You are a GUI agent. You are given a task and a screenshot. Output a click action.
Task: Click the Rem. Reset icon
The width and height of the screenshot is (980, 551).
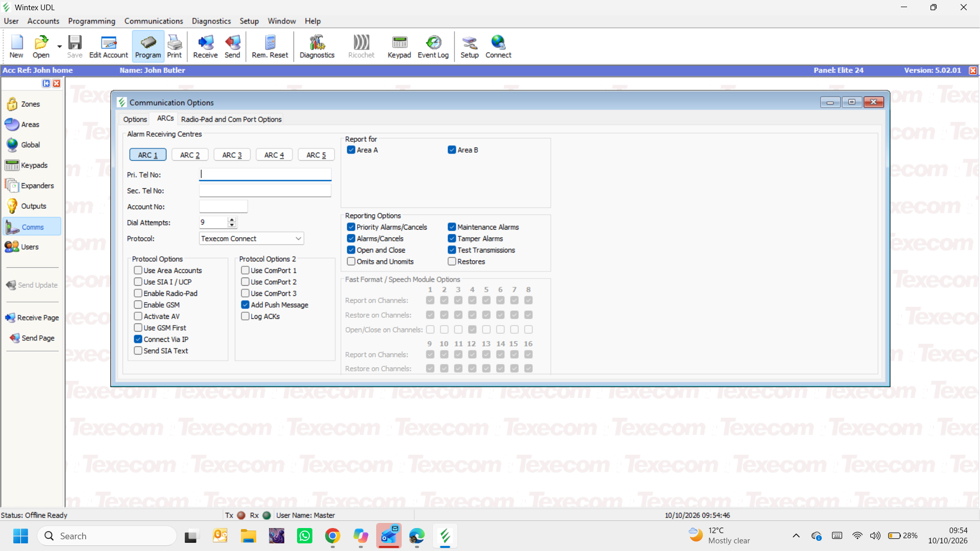point(270,46)
